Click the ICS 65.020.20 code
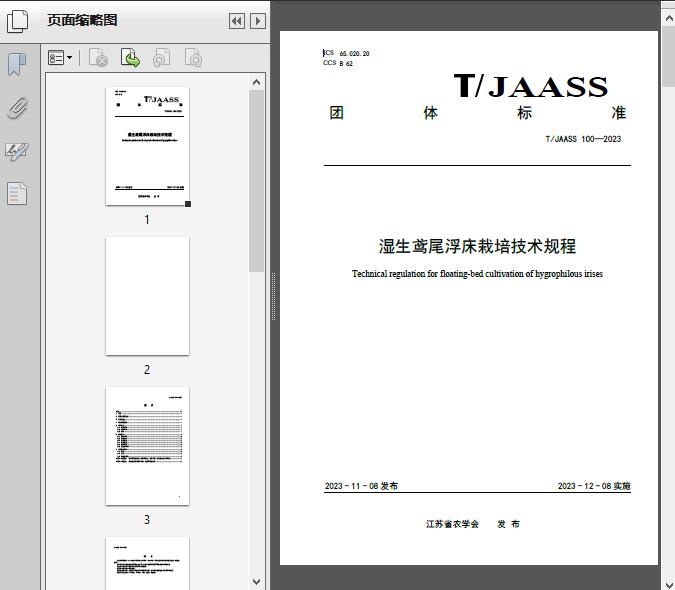 coord(346,53)
